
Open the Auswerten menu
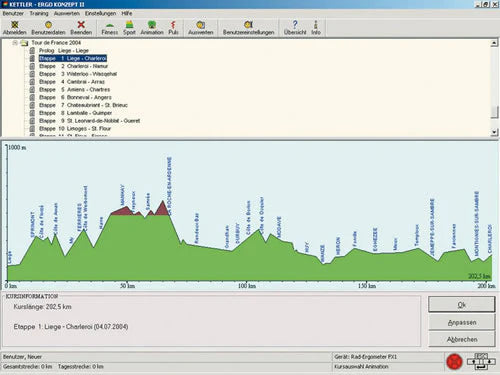[67, 13]
